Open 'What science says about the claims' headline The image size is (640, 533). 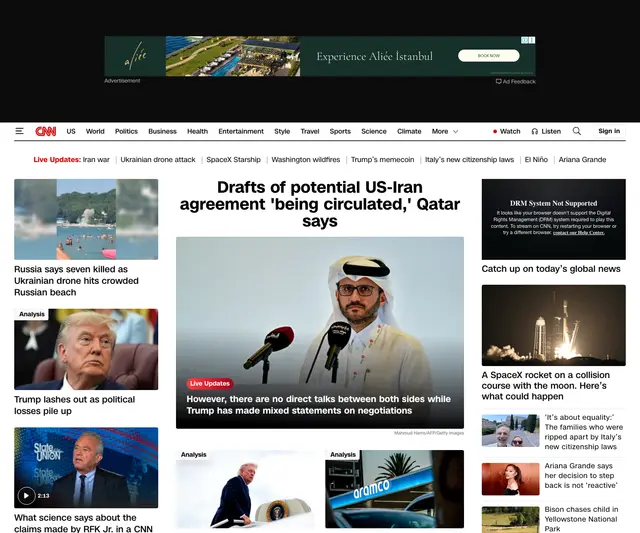(x=83, y=523)
